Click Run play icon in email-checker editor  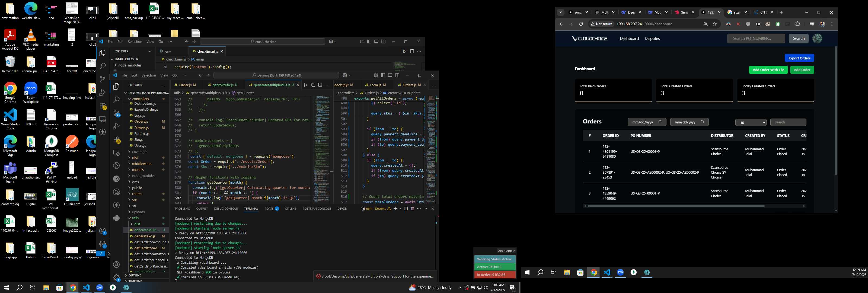pos(405,51)
